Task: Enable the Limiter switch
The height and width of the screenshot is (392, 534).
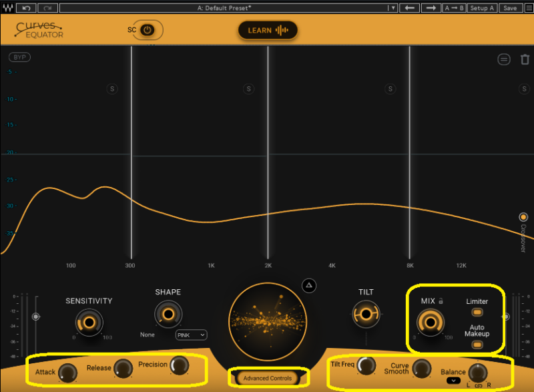Action: tap(477, 313)
